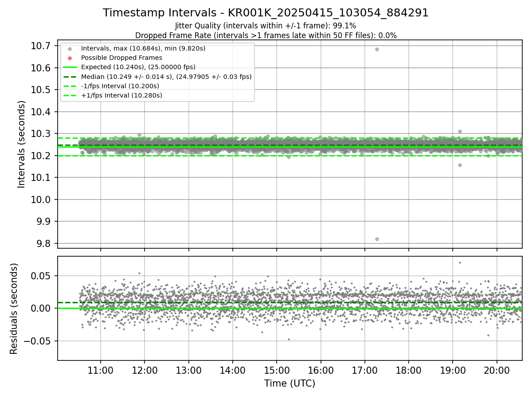Click the highest residual point near 0.07

[x=460, y=262]
